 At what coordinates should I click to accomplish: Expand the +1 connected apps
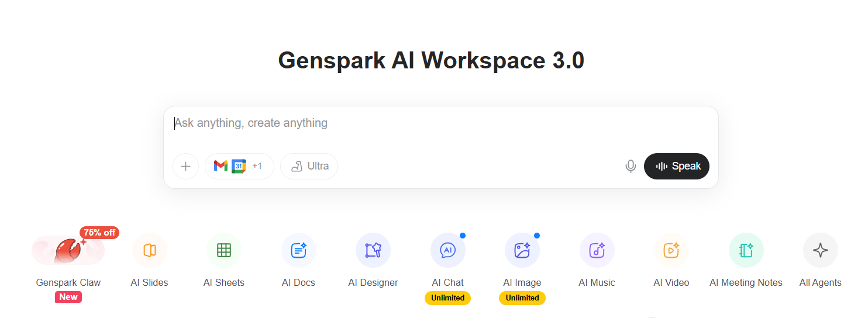(x=257, y=166)
